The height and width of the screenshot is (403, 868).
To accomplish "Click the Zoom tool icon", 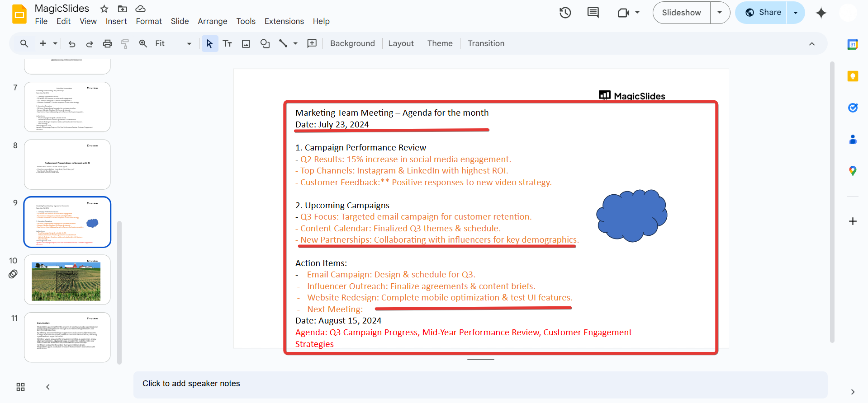I will coord(143,43).
